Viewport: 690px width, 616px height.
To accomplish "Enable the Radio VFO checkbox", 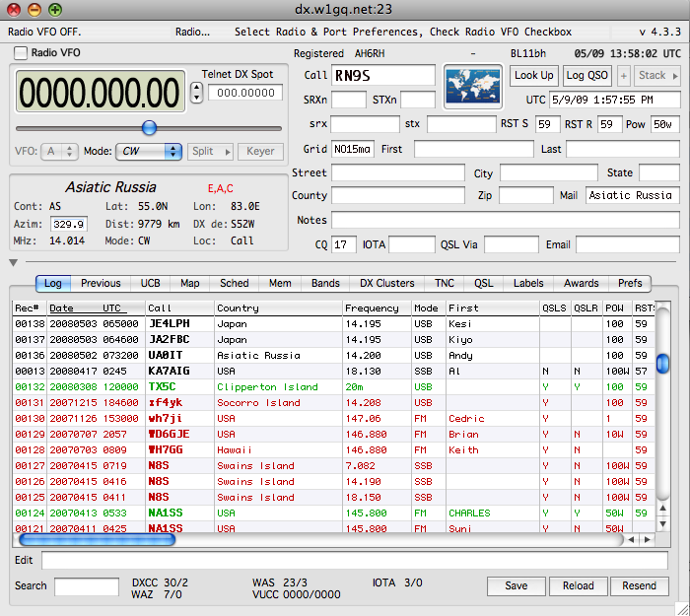I will pyautogui.click(x=21, y=53).
